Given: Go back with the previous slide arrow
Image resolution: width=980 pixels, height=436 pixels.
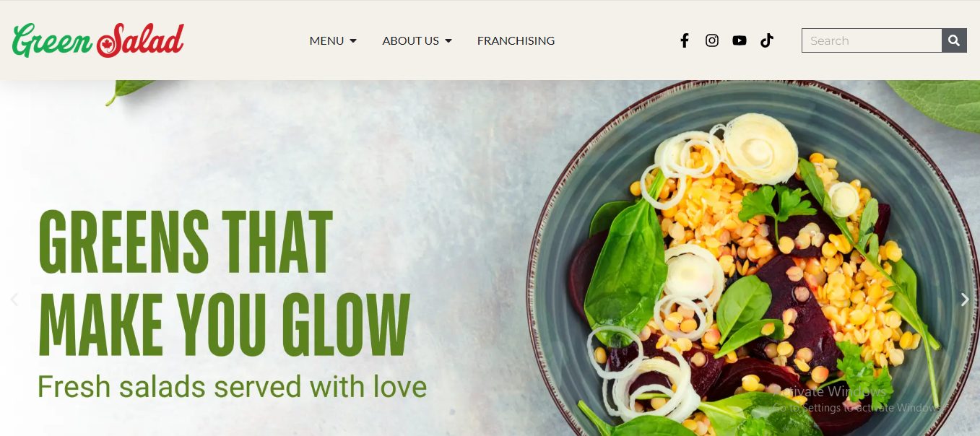Looking at the screenshot, I should point(14,300).
